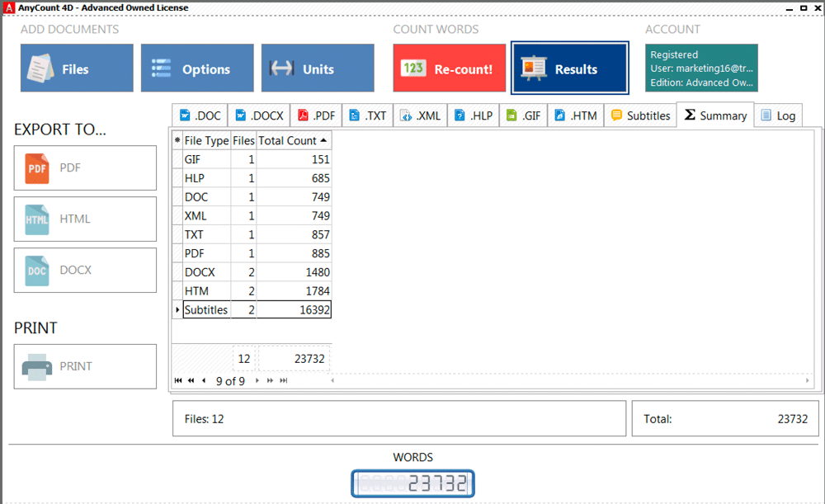Click the horizontal scrollbar right arrow
Viewport: 825px width, 504px height.
[807, 380]
